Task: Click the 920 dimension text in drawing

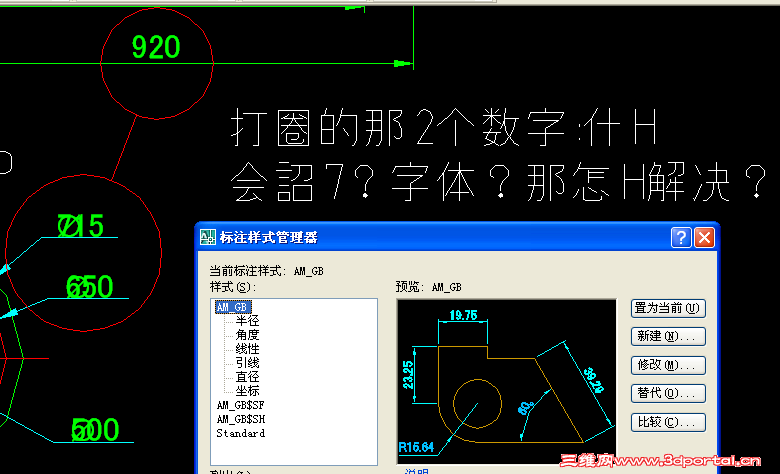Action: [156, 48]
